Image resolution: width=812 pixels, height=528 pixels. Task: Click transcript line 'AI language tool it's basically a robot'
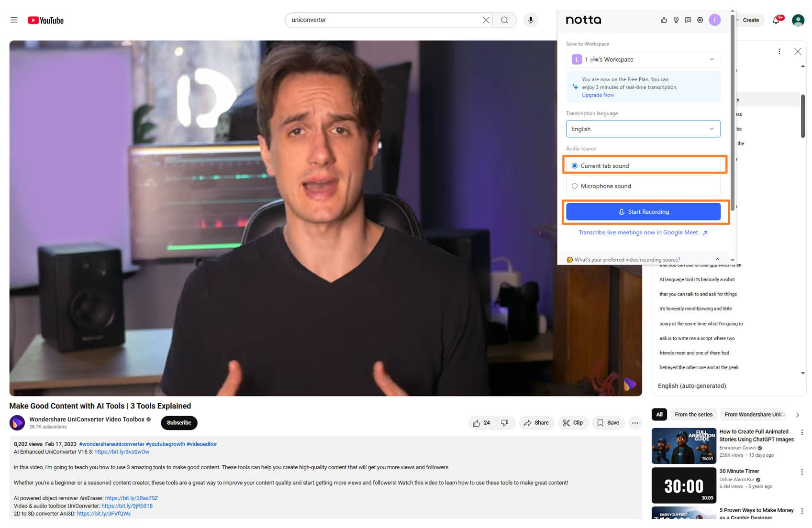[697, 280]
